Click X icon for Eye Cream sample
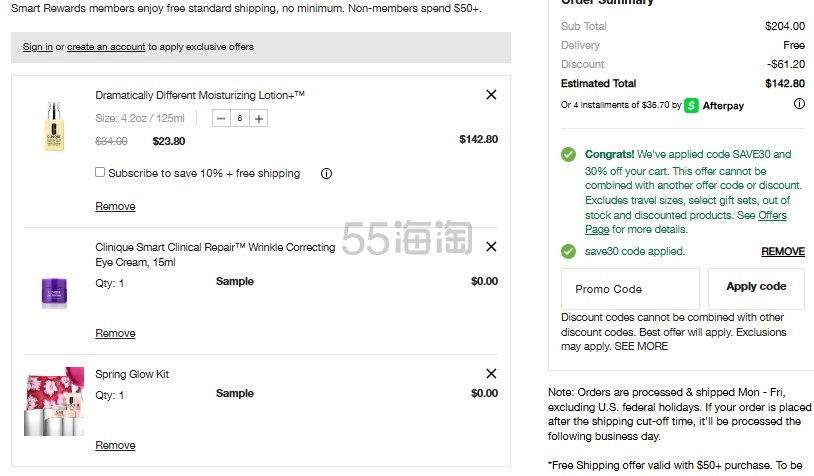The height and width of the screenshot is (476, 814). (x=491, y=247)
